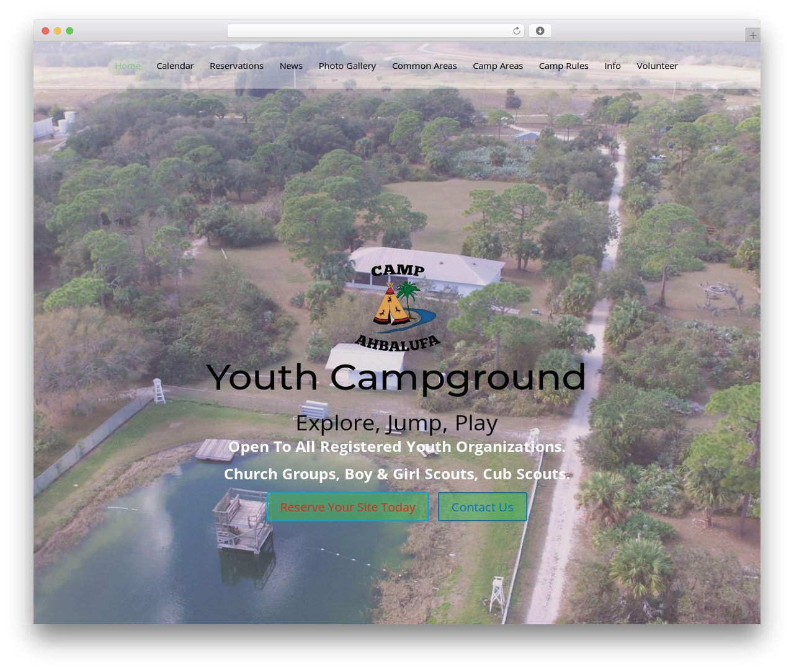794x672 pixels.
Task: Click the Explore, Jump, Play tagline
Action: coord(396,423)
